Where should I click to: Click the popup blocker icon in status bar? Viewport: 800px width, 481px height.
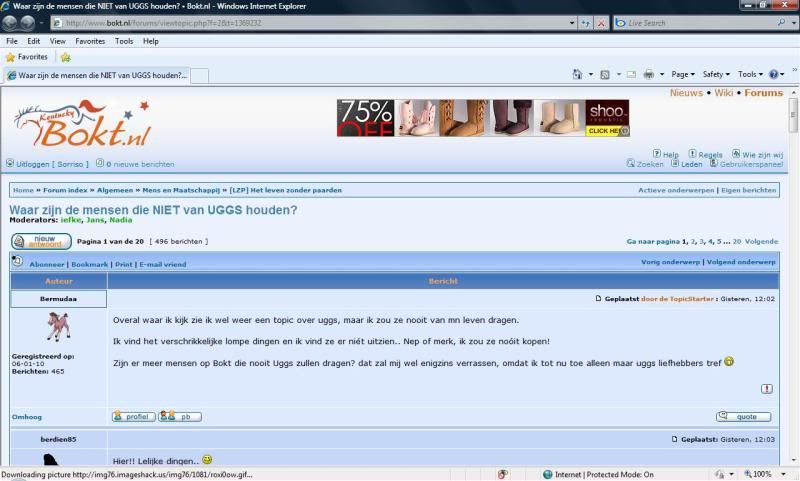pyautogui.click(x=502, y=474)
